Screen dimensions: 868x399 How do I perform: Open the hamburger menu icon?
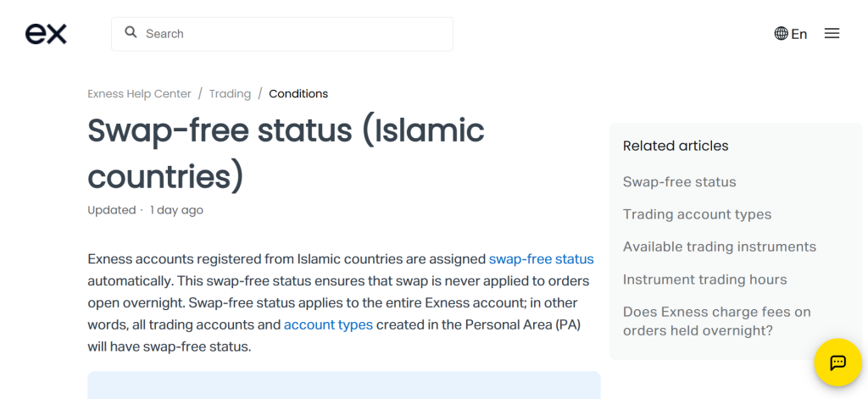point(832,34)
